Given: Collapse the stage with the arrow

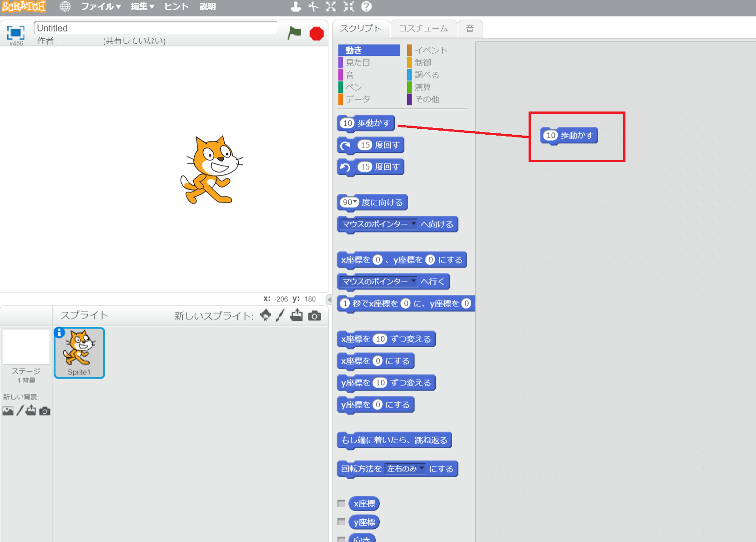Looking at the screenshot, I should click(x=329, y=299).
